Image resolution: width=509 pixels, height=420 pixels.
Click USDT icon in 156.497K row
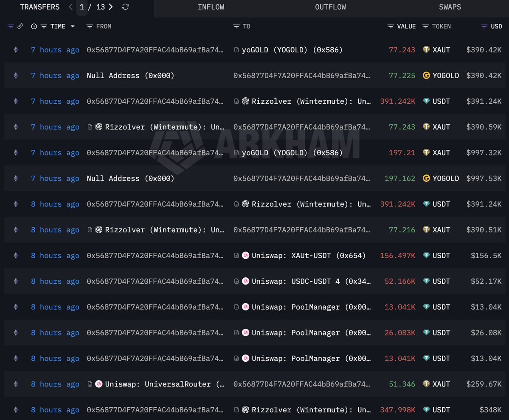pyautogui.click(x=426, y=255)
